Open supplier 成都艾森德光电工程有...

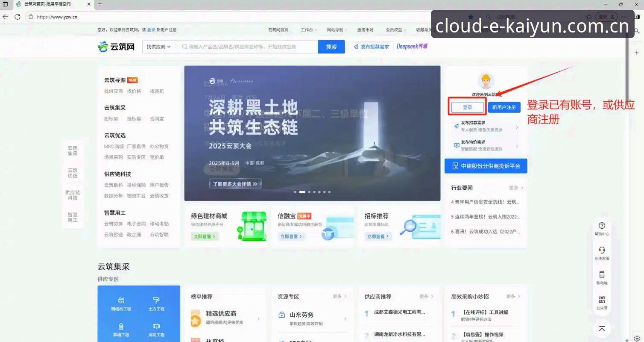[x=399, y=312]
